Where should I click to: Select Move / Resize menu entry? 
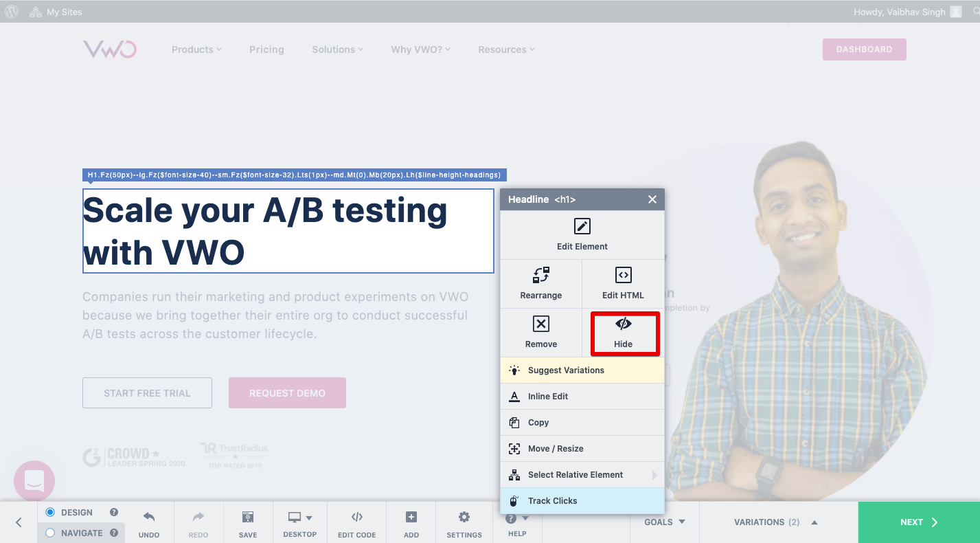click(x=582, y=449)
